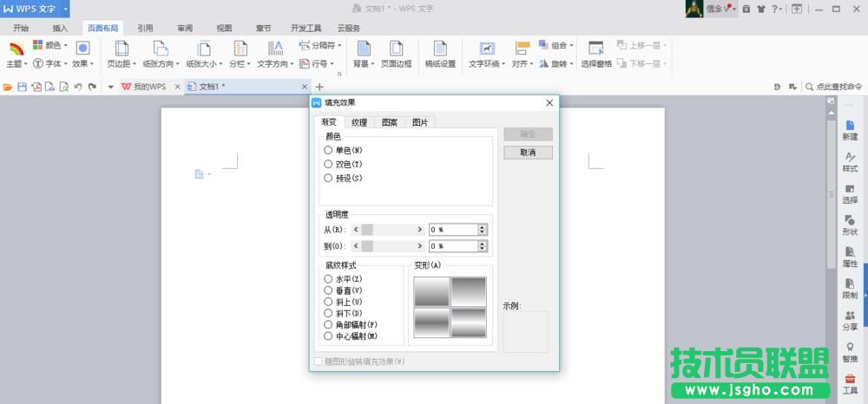Select the Preset (预设) radio button

(328, 178)
